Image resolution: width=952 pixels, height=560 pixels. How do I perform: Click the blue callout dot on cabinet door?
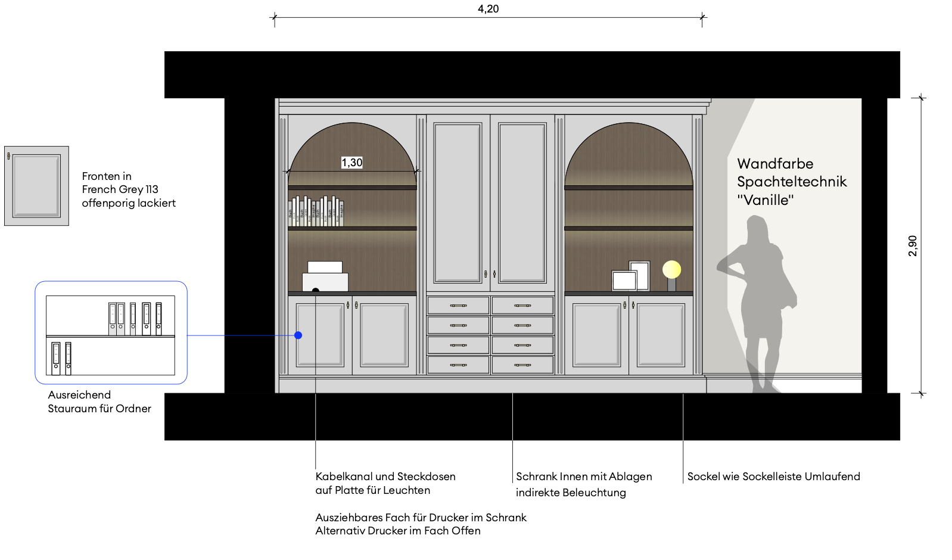coord(298,335)
